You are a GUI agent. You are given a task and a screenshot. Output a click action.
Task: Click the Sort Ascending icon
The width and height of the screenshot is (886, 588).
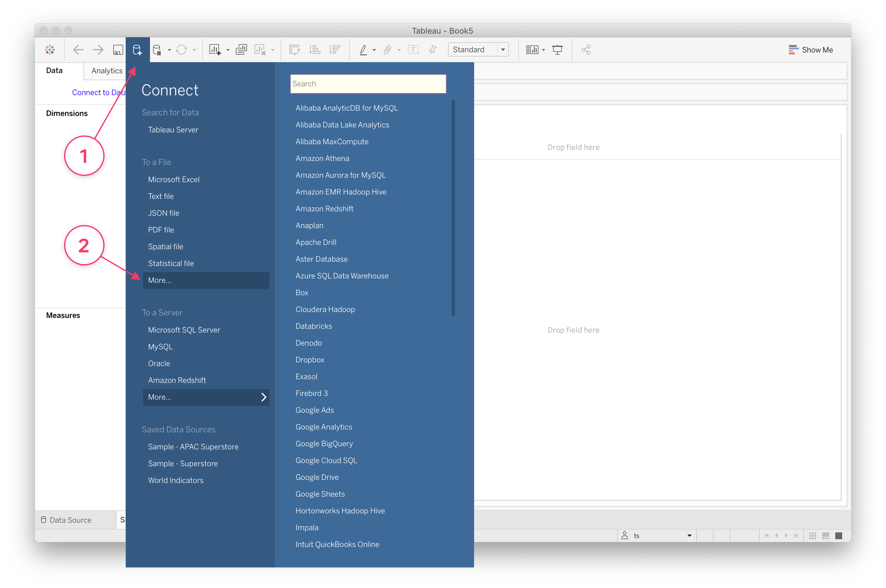pyautogui.click(x=315, y=50)
